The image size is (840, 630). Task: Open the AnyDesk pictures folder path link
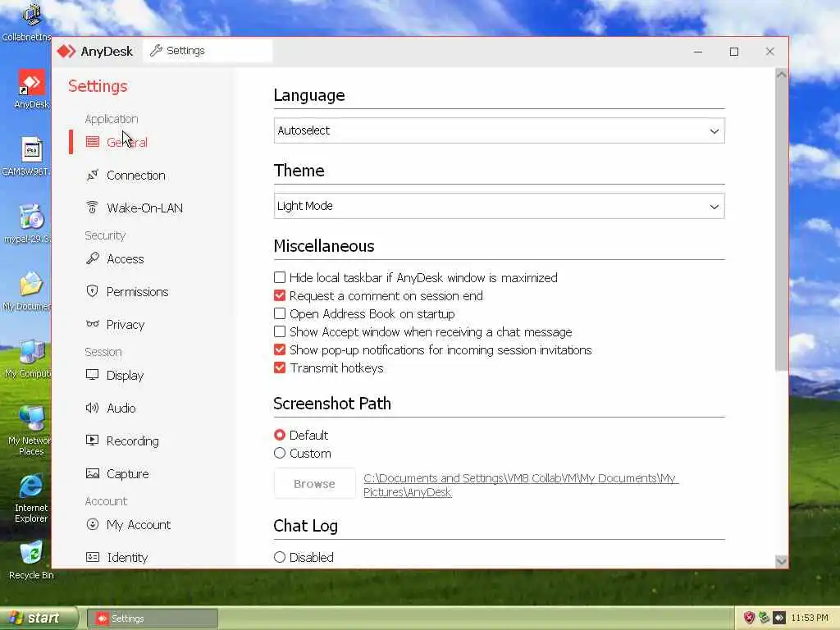(x=521, y=485)
